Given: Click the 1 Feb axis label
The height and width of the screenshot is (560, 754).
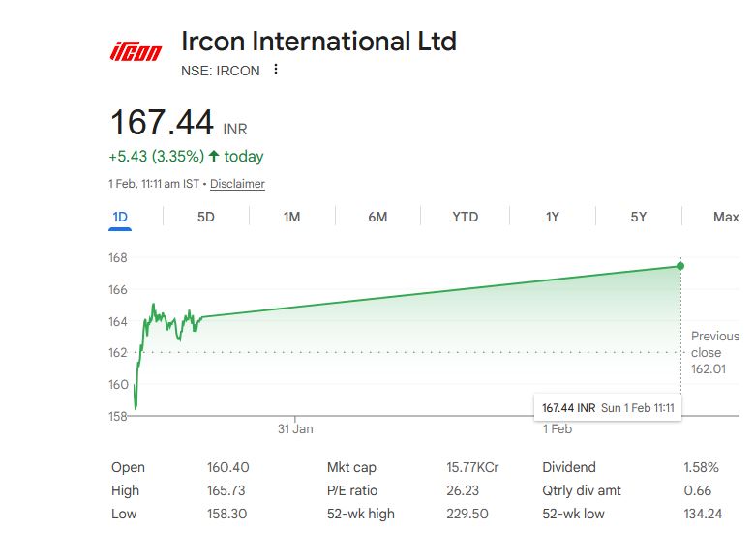Looking at the screenshot, I should pyautogui.click(x=558, y=428).
